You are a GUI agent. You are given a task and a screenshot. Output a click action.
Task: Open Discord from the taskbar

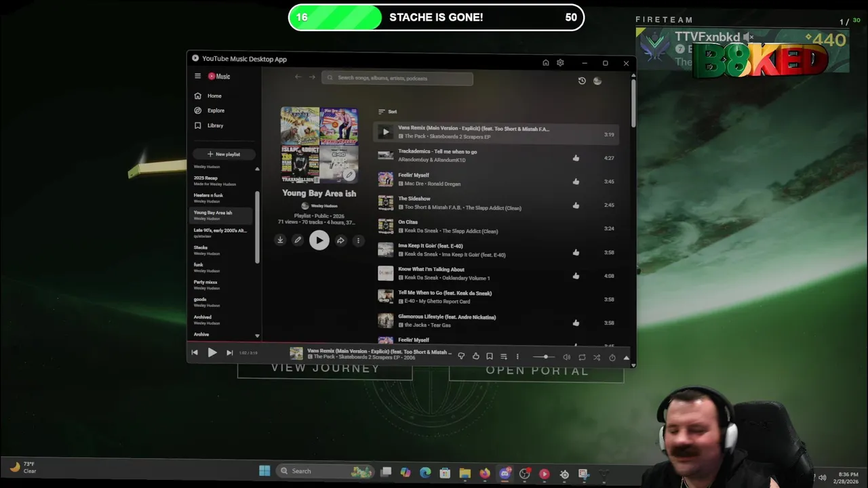[505, 473]
